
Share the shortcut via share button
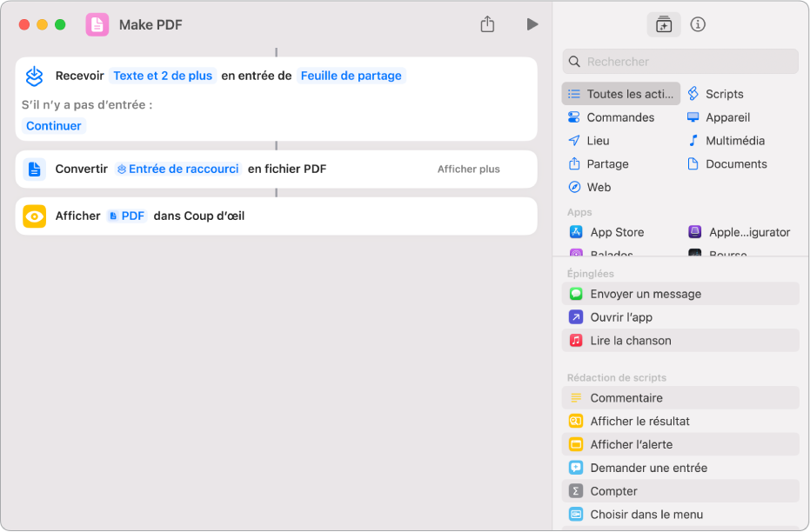[487, 24]
